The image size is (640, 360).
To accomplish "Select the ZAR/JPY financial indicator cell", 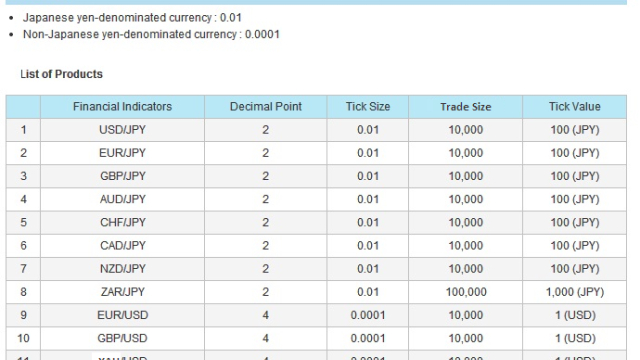I will (x=122, y=292).
